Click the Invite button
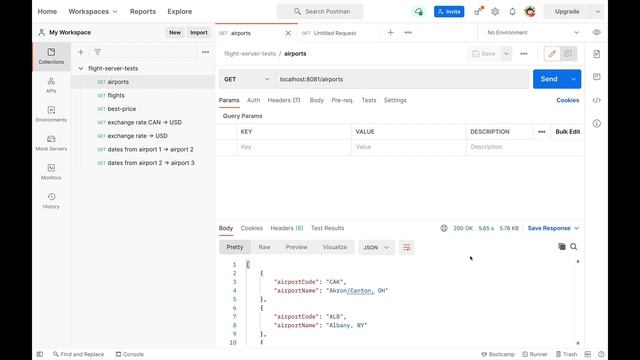Screen dimensions: 640x360 (x=449, y=11)
